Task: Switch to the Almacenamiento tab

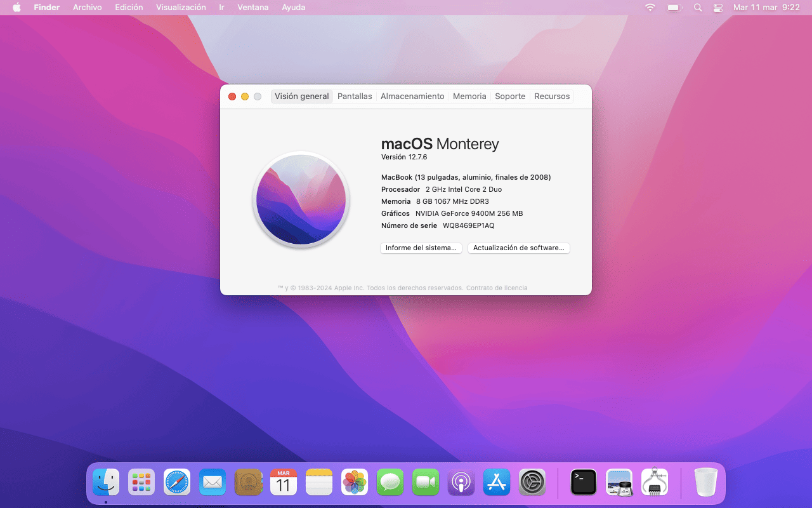Action: 412,97
